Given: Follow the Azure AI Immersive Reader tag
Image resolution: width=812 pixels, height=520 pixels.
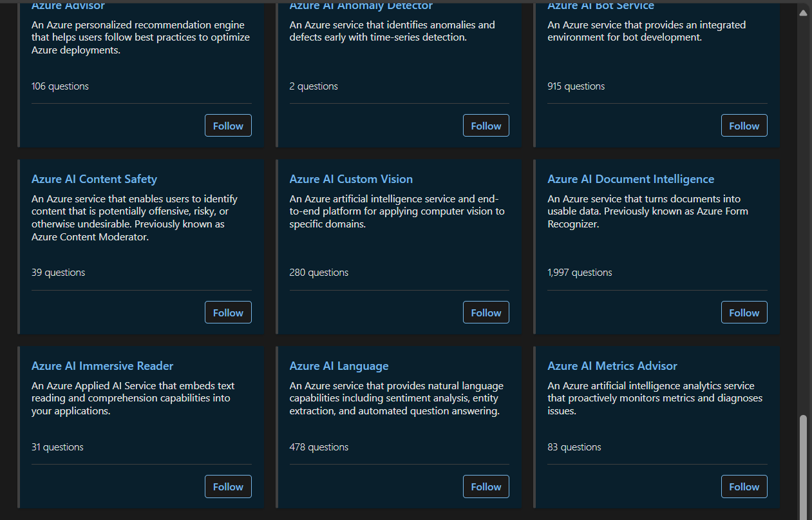Looking at the screenshot, I should click(228, 486).
